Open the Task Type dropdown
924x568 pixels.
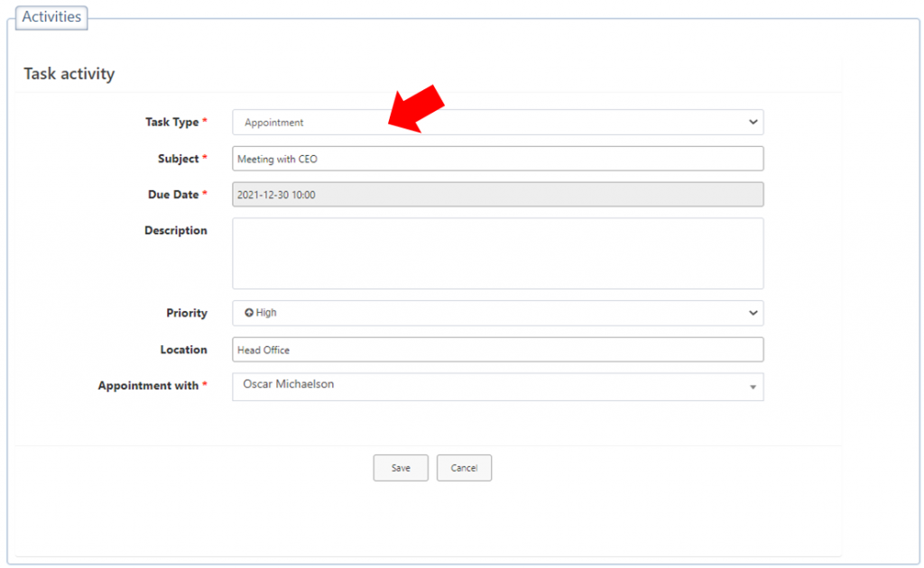pos(498,122)
